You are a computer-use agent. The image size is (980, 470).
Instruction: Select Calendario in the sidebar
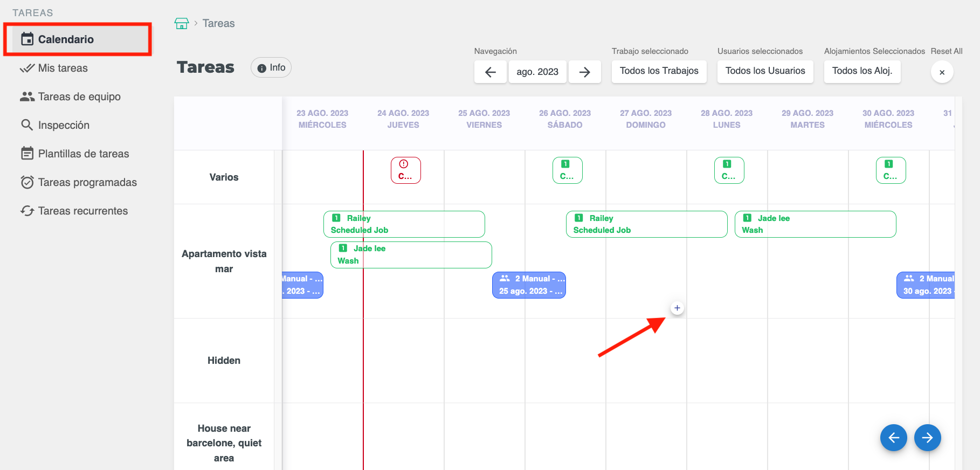point(66,39)
